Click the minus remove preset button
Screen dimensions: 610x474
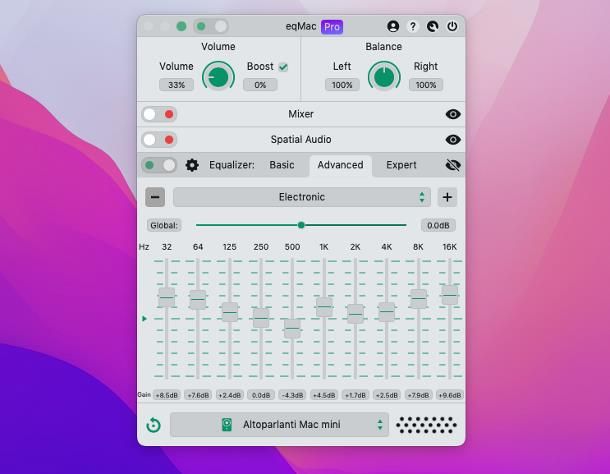point(155,197)
